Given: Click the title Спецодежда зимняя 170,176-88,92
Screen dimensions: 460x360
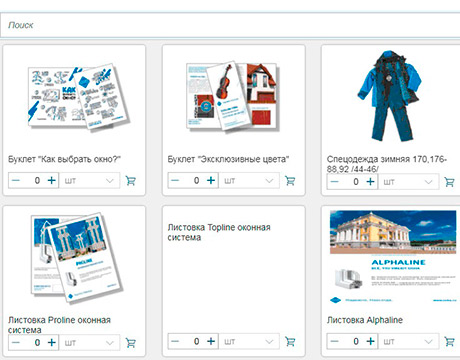Looking at the screenshot, I should click(387, 164).
